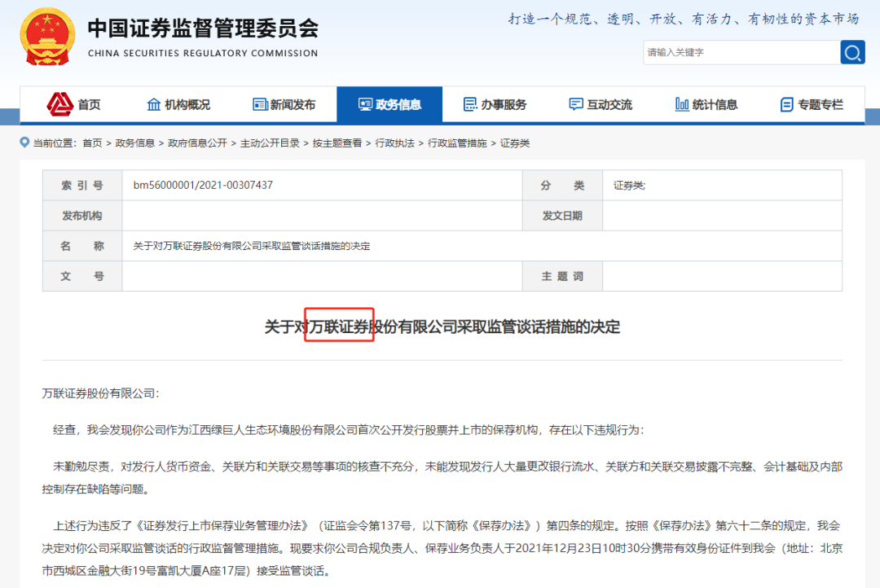Open the 办事服务 navigation tab
The image size is (880, 588).
(495, 104)
